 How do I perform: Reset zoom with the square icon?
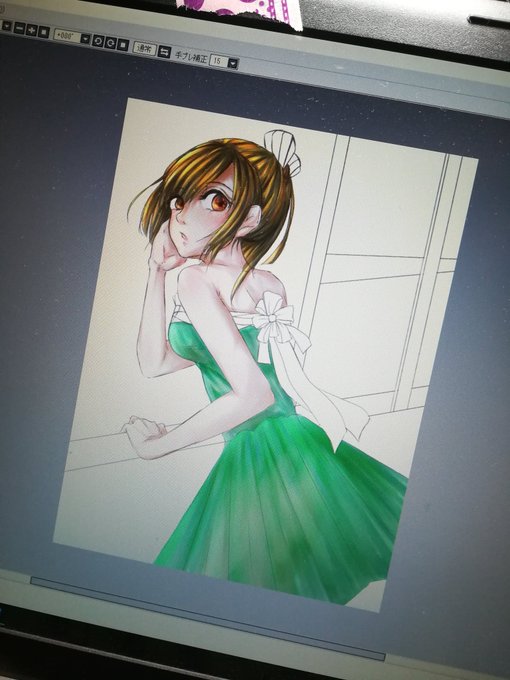(44, 32)
